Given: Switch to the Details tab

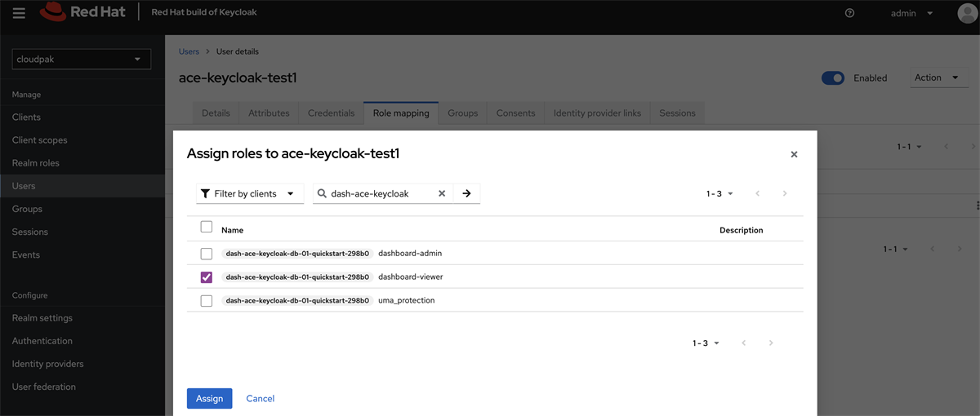Looking at the screenshot, I should 216,113.
